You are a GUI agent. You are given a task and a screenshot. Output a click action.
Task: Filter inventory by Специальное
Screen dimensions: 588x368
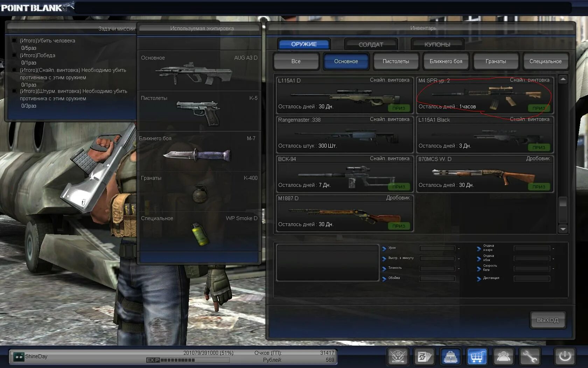[x=546, y=61]
